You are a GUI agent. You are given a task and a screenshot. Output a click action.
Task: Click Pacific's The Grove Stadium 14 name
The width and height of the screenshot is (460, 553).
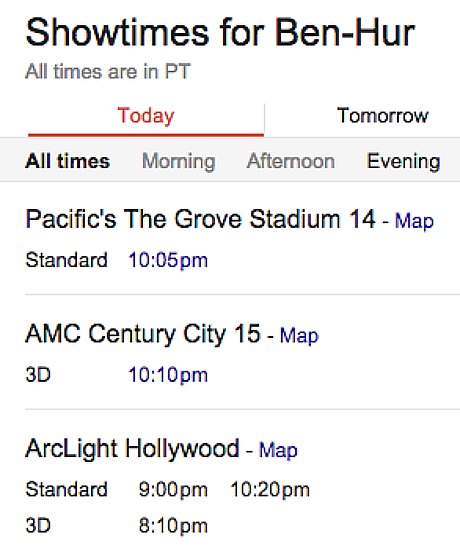(200, 219)
